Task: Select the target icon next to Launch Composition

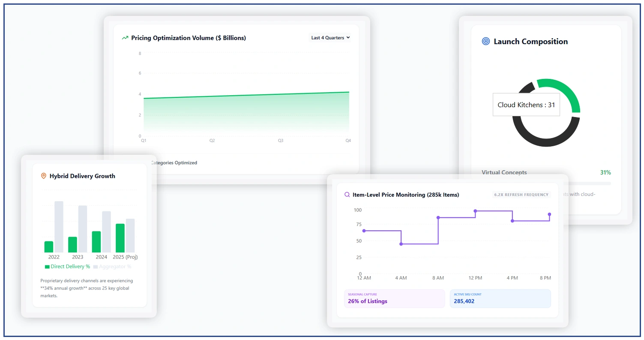Action: (485, 41)
